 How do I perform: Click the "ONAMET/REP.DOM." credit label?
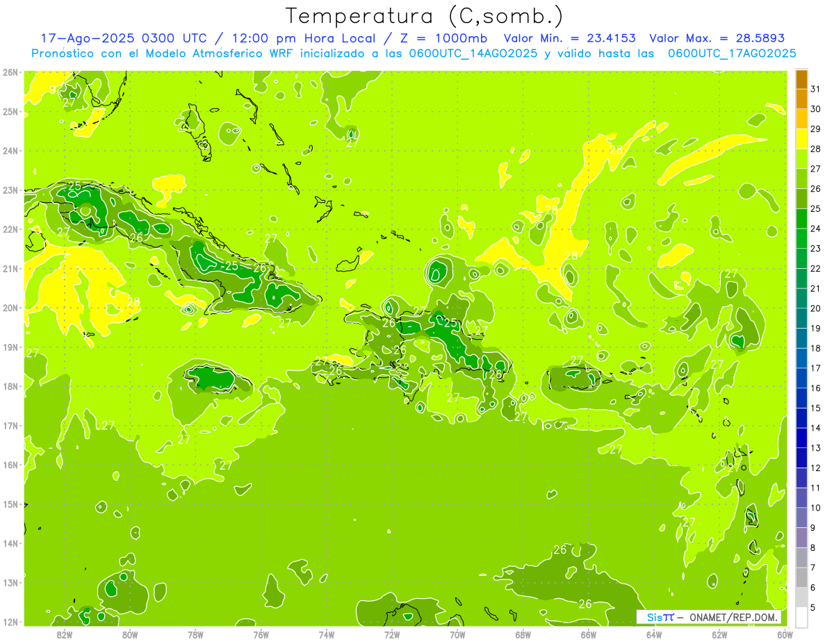[x=733, y=617]
